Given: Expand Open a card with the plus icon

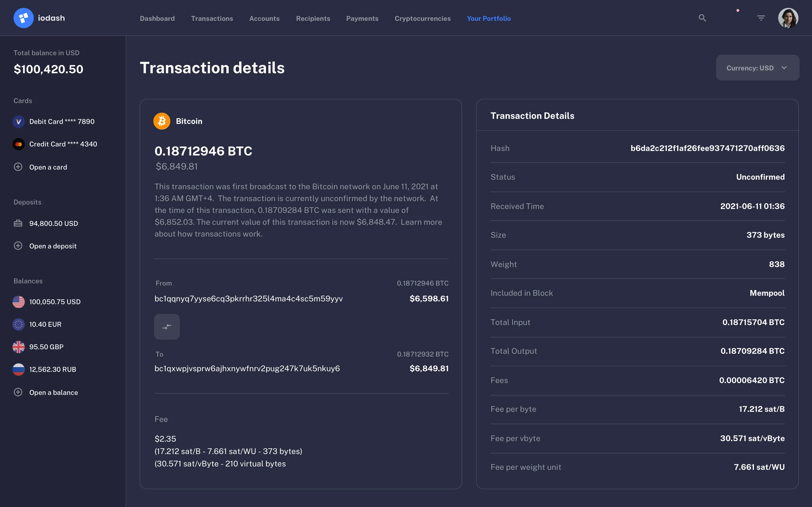Looking at the screenshot, I should pyautogui.click(x=18, y=167).
